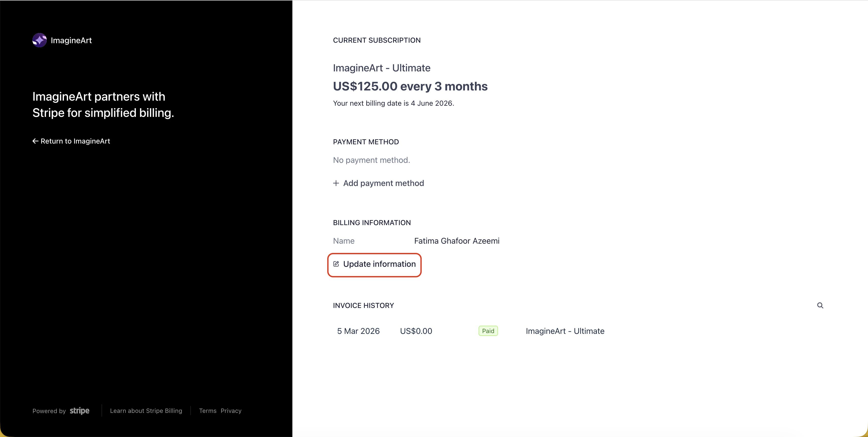Click the ImagineArt - Ultimate subscription title
868x437 pixels.
[381, 68]
